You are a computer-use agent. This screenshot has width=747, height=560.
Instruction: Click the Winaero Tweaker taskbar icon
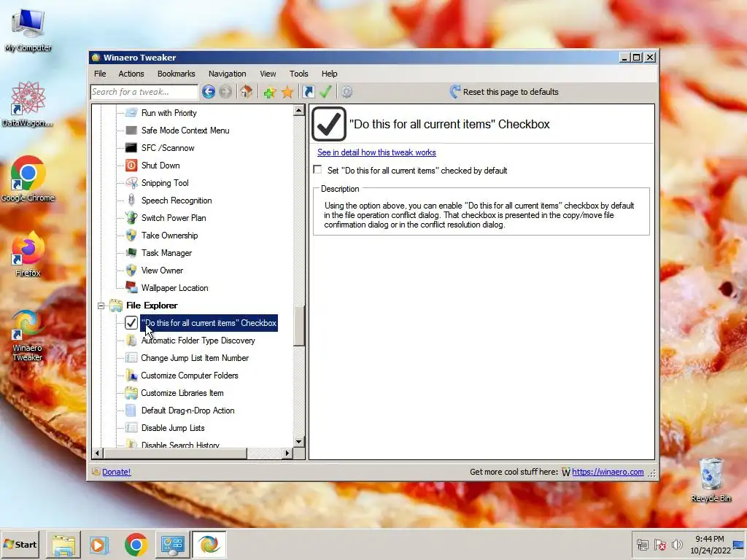[x=209, y=544]
